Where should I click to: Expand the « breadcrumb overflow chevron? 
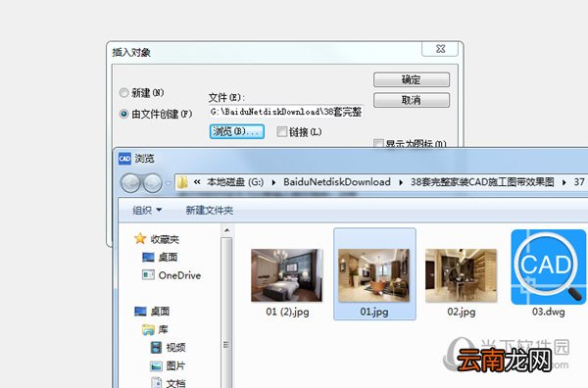197,182
